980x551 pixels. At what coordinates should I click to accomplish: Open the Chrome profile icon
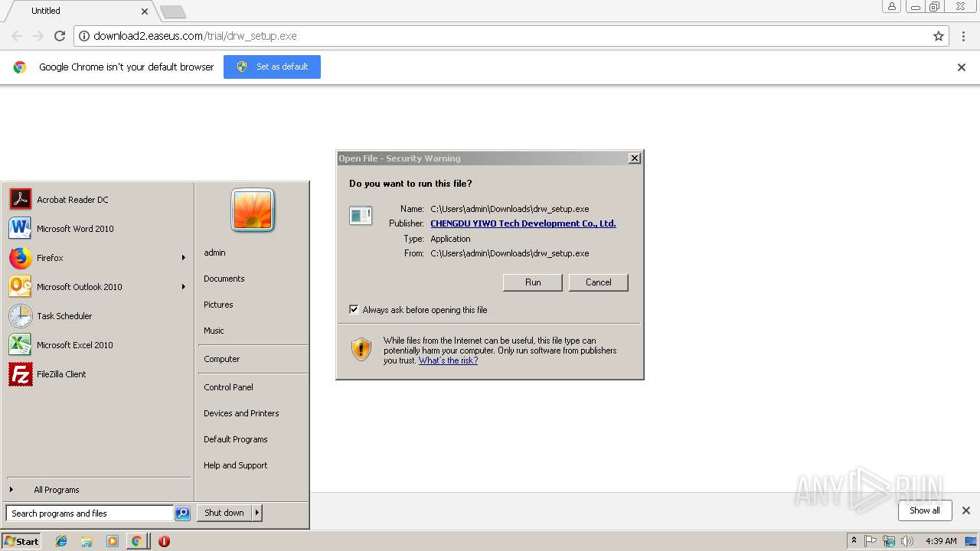(x=892, y=6)
